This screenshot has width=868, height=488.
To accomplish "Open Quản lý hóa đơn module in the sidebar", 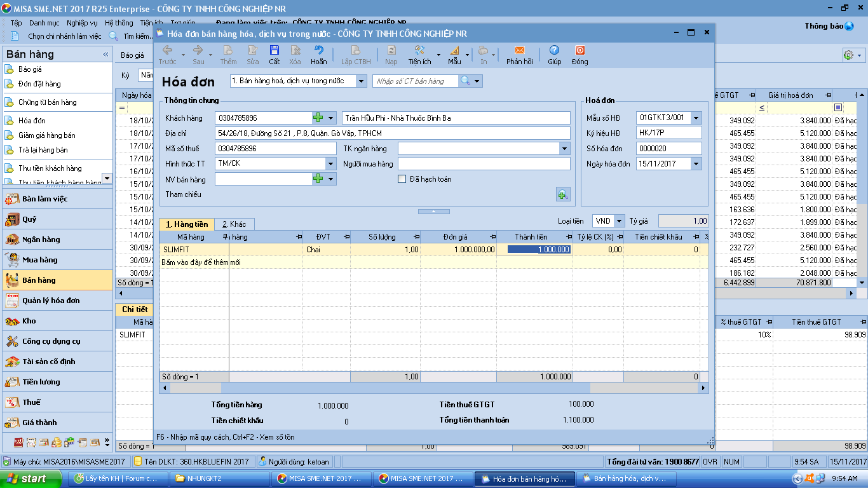I will click(x=57, y=301).
